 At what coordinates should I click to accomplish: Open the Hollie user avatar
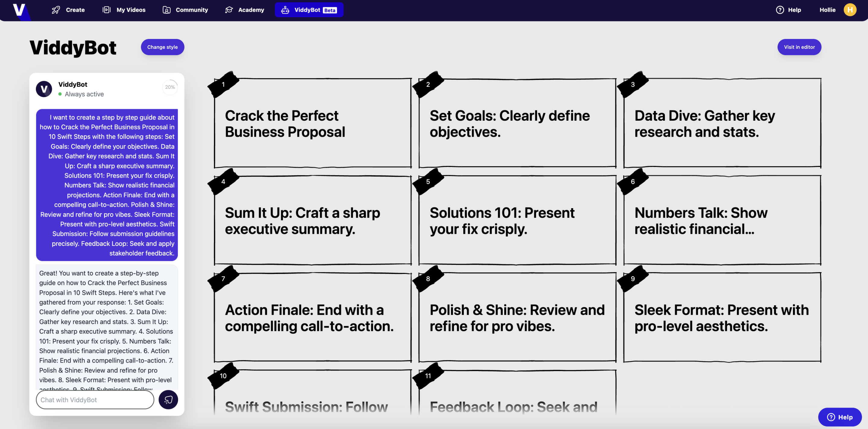coord(850,10)
